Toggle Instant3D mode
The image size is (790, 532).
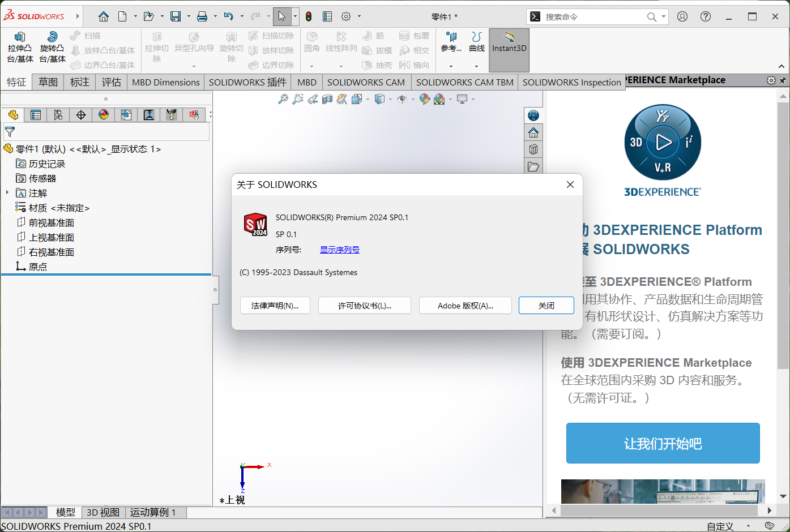click(x=509, y=50)
